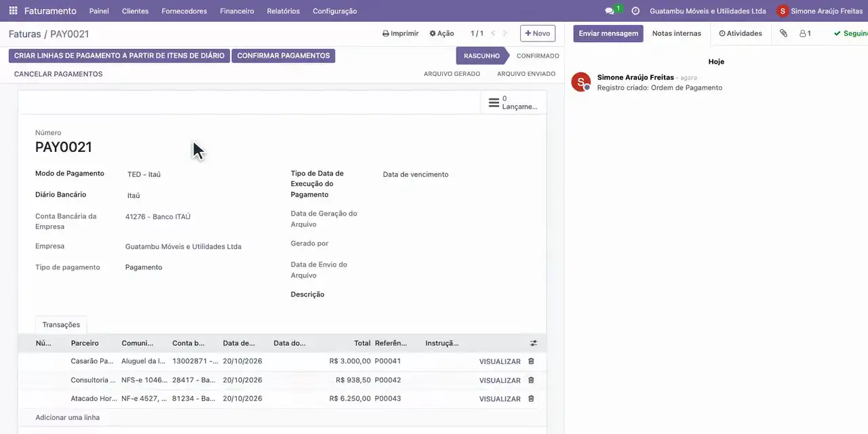This screenshot has height=434, width=868.
Task: Open the apps grid menu icon
Action: click(13, 11)
